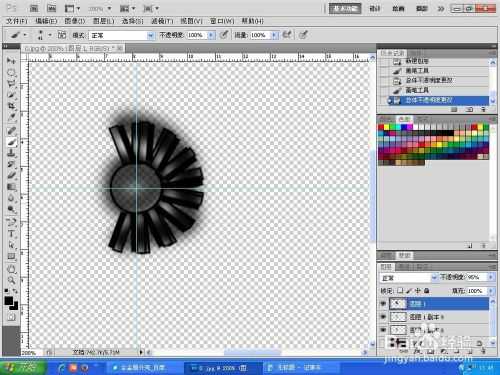Launch Bridge from the application bar
Screen dimensions: 500x375
(34, 8)
